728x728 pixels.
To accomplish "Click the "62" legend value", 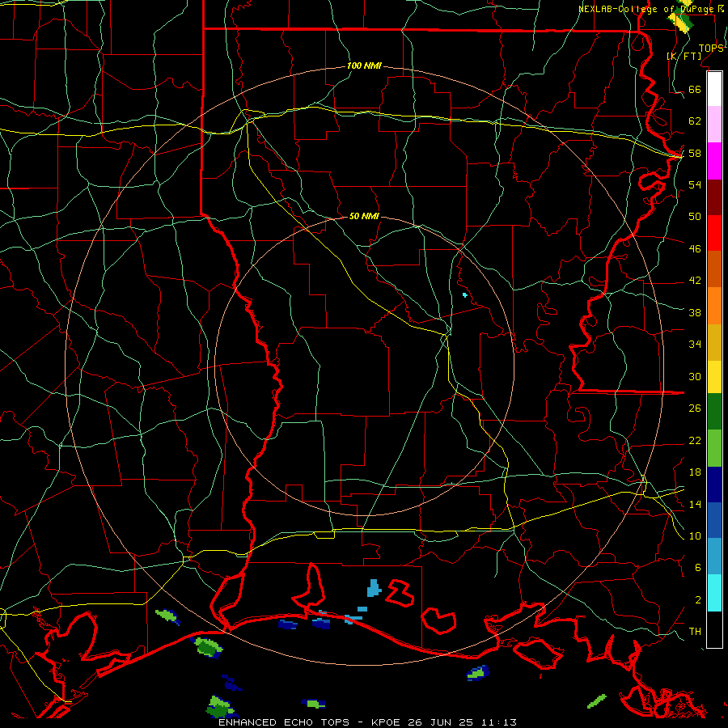I will point(695,121).
